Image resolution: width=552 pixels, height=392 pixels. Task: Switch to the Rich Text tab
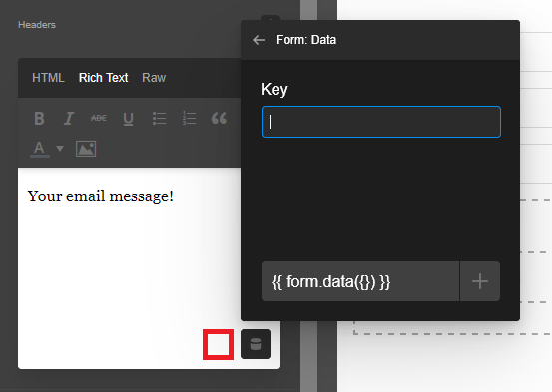click(104, 78)
